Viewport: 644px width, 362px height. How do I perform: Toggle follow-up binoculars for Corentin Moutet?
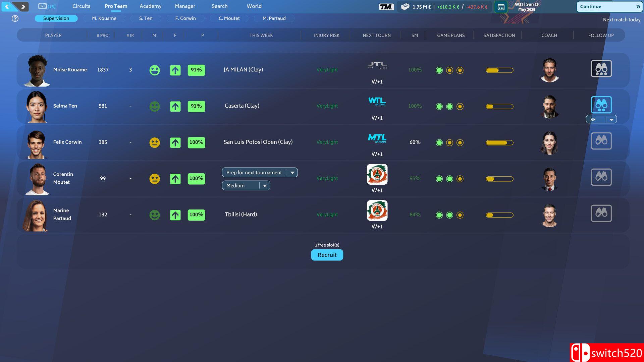click(x=601, y=177)
